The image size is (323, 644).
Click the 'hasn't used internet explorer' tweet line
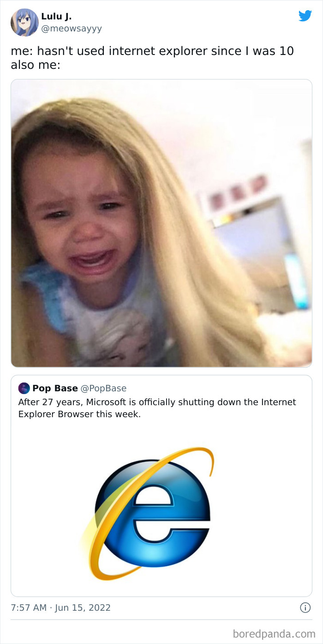[x=152, y=51]
